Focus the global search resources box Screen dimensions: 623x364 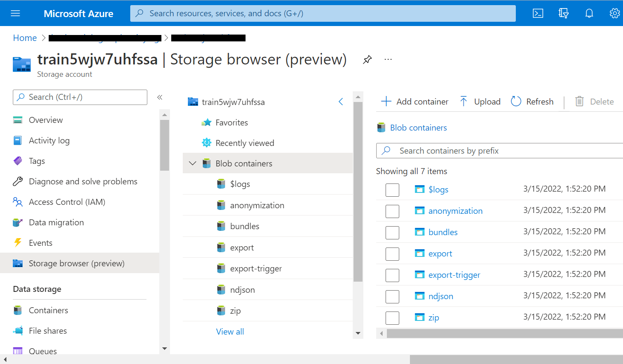(323, 13)
